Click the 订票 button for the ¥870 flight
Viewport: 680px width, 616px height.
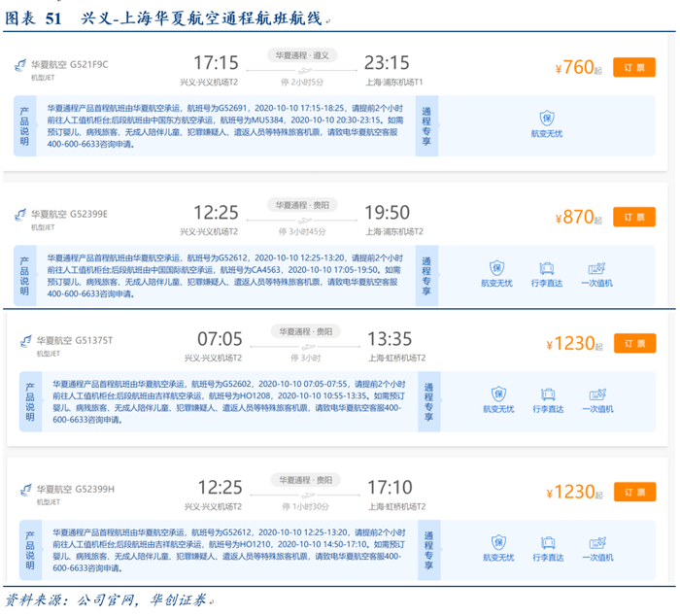pyautogui.click(x=633, y=217)
